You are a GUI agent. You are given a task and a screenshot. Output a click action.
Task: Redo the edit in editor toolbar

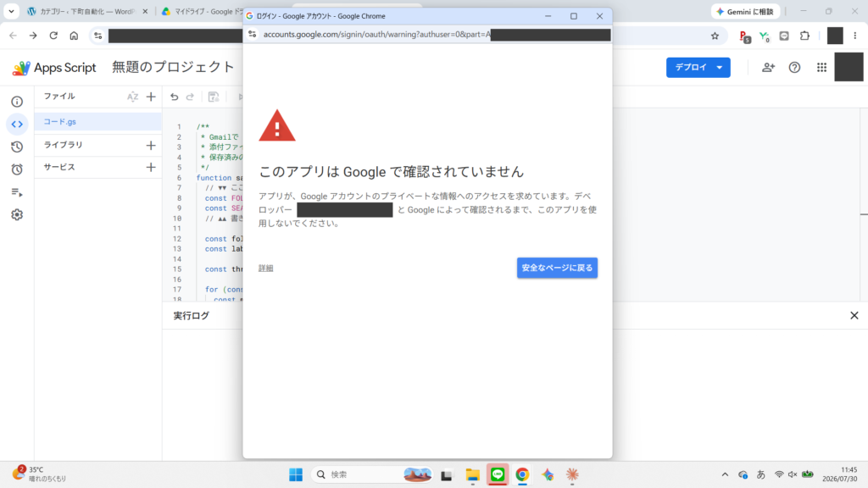tap(191, 97)
